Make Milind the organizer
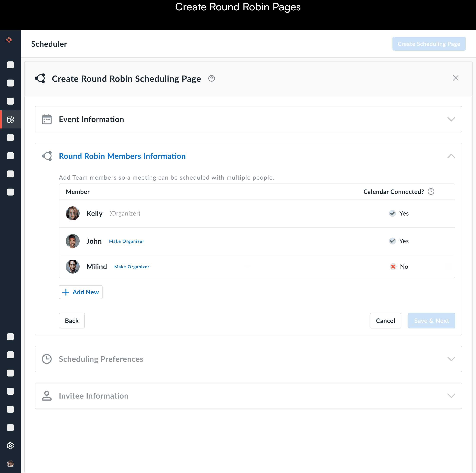 [132, 267]
